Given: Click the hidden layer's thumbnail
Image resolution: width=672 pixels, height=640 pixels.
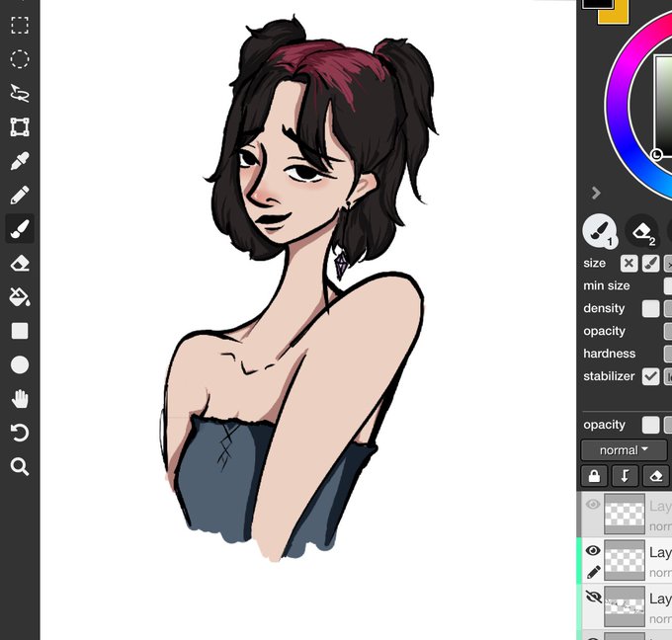Looking at the screenshot, I should [625, 606].
